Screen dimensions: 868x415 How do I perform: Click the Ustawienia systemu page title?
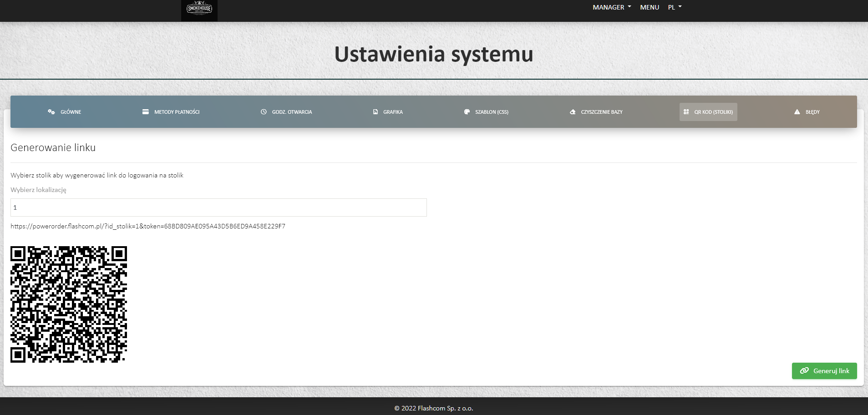(434, 54)
